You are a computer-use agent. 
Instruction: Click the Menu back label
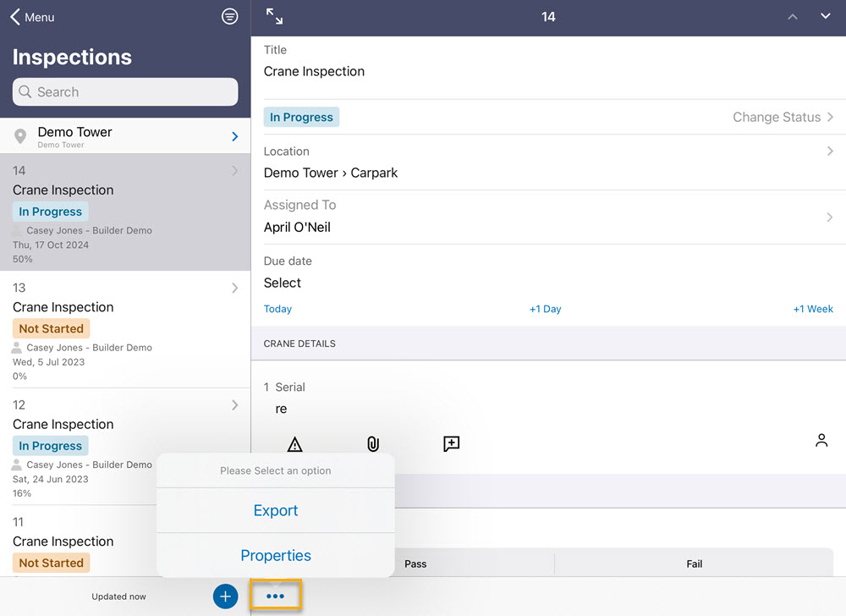(40, 17)
